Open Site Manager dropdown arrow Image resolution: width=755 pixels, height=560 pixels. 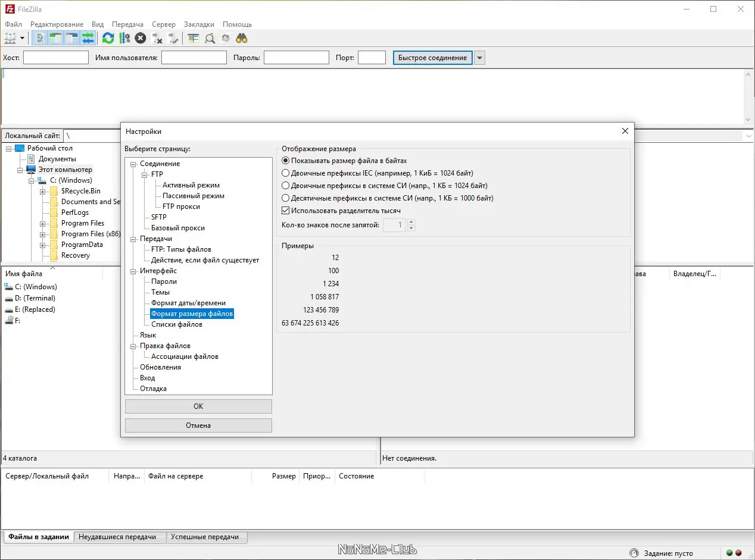click(x=23, y=39)
